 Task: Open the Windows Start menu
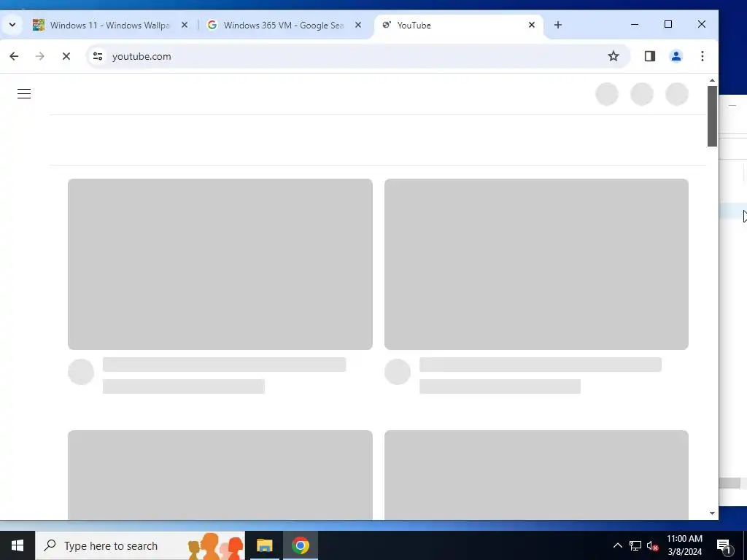tap(18, 545)
